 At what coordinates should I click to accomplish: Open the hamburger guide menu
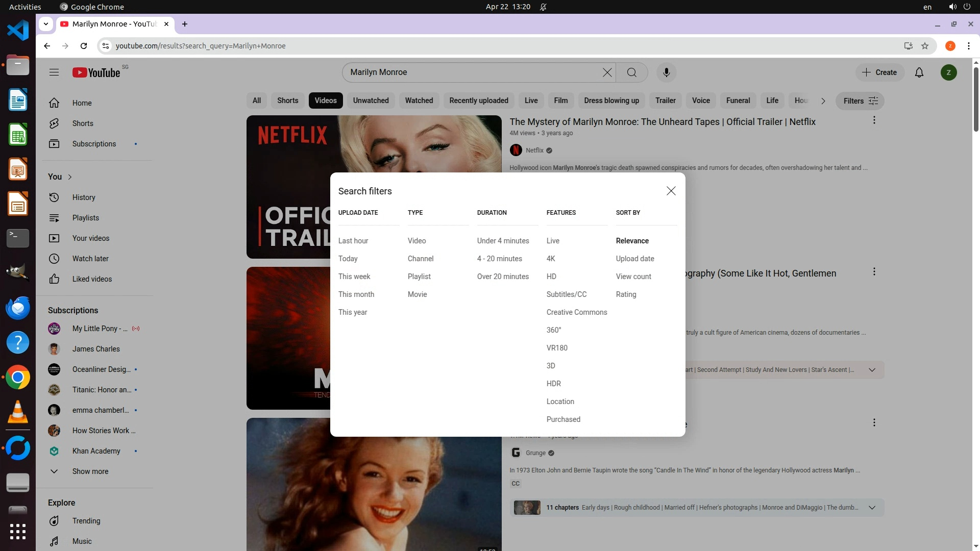(x=54, y=72)
